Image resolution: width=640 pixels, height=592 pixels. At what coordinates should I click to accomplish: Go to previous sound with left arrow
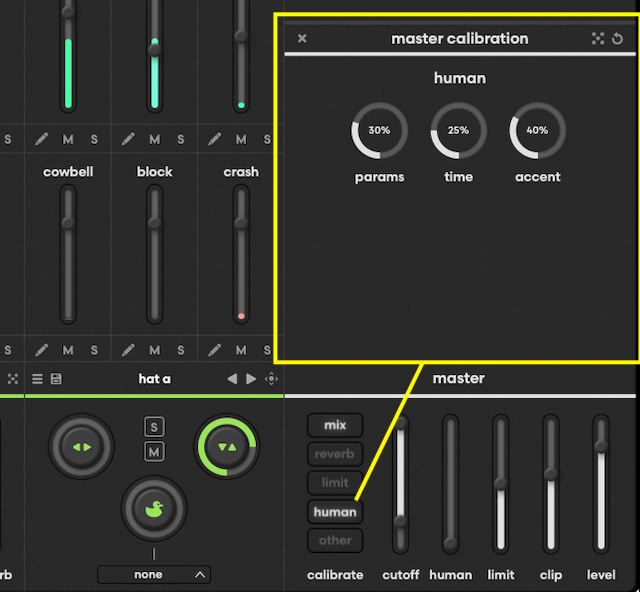[x=232, y=379]
